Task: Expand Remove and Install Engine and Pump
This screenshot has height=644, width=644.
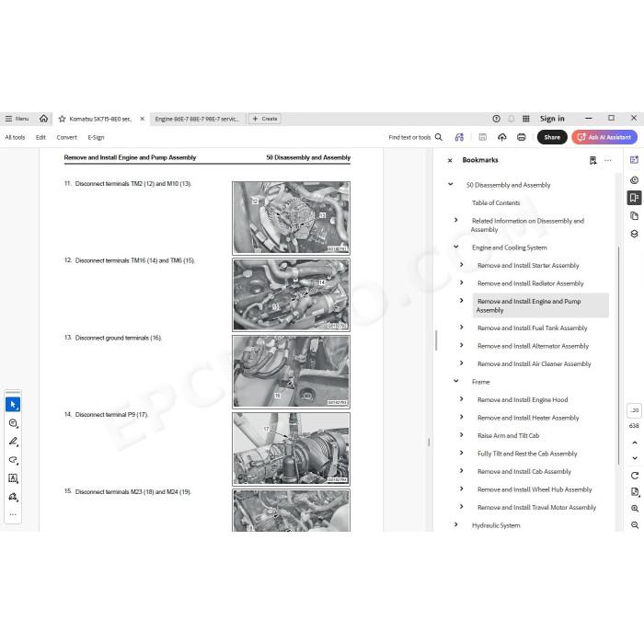Action: click(x=461, y=301)
